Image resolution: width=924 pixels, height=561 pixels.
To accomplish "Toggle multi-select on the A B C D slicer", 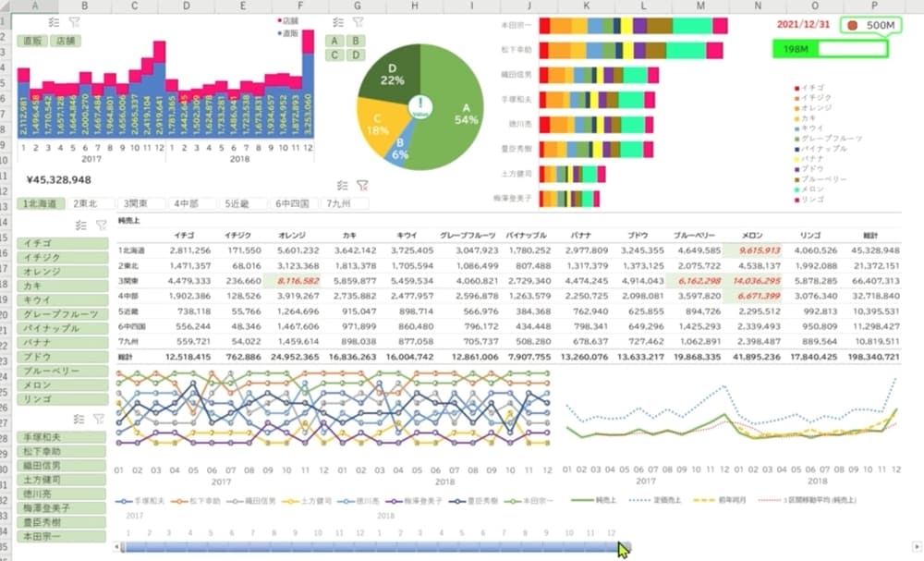I will (x=337, y=22).
